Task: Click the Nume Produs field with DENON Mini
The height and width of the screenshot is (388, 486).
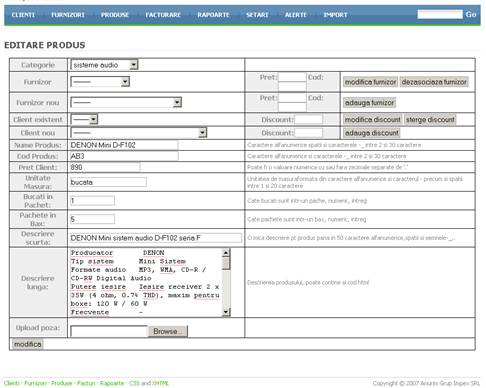Action: [x=124, y=145]
